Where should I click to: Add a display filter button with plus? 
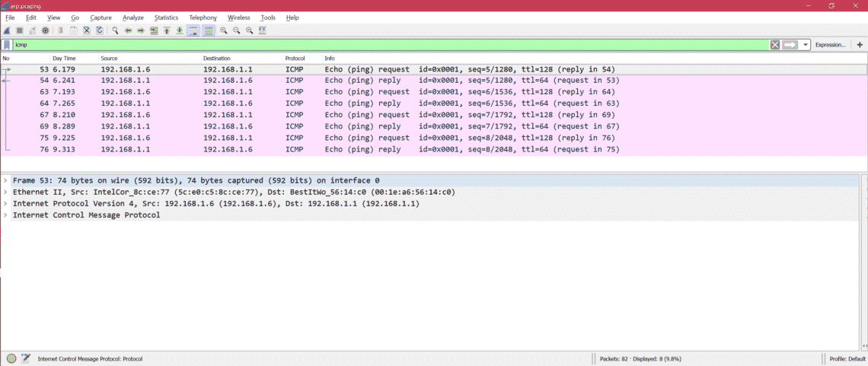tap(860, 45)
